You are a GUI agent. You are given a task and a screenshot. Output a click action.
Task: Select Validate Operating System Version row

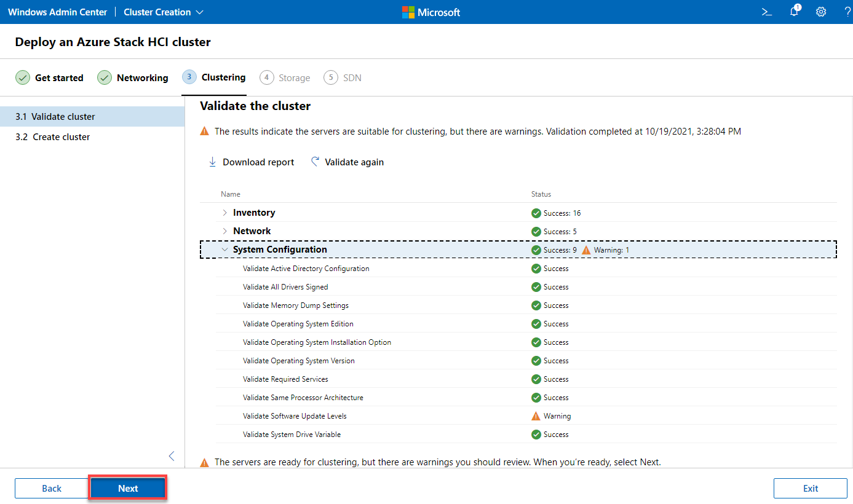[x=526, y=361]
